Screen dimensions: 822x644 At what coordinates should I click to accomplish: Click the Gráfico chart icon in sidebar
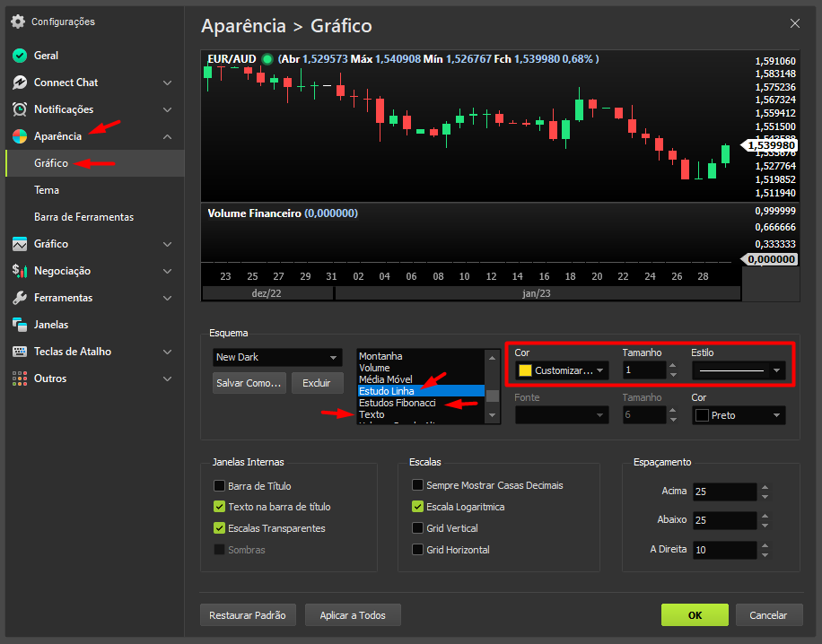tap(20, 244)
